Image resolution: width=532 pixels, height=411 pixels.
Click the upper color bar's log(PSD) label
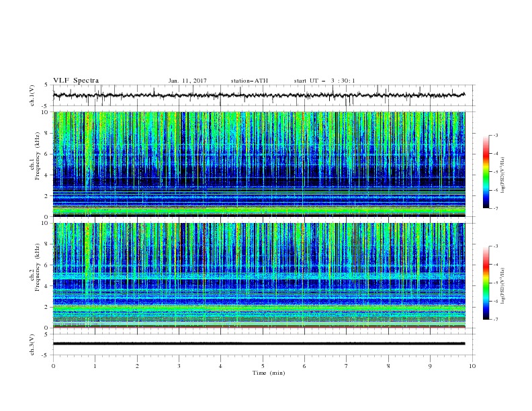point(503,175)
